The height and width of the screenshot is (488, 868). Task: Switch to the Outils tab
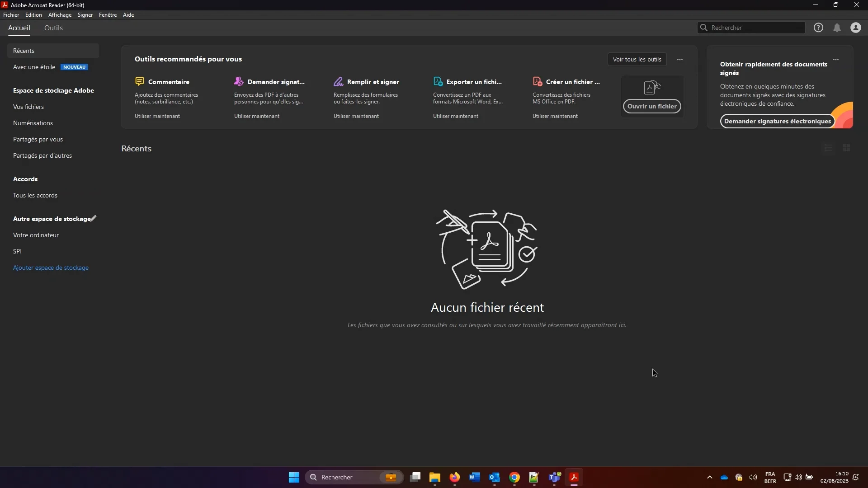pos(53,28)
